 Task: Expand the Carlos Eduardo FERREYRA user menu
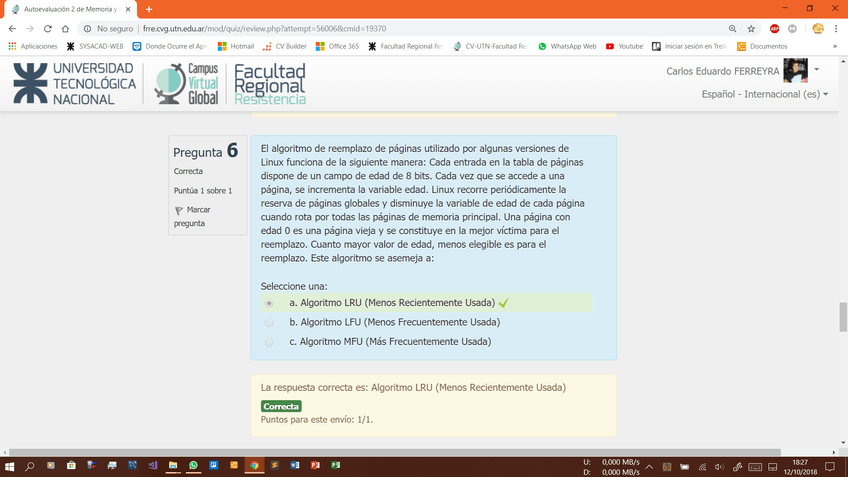(816, 70)
